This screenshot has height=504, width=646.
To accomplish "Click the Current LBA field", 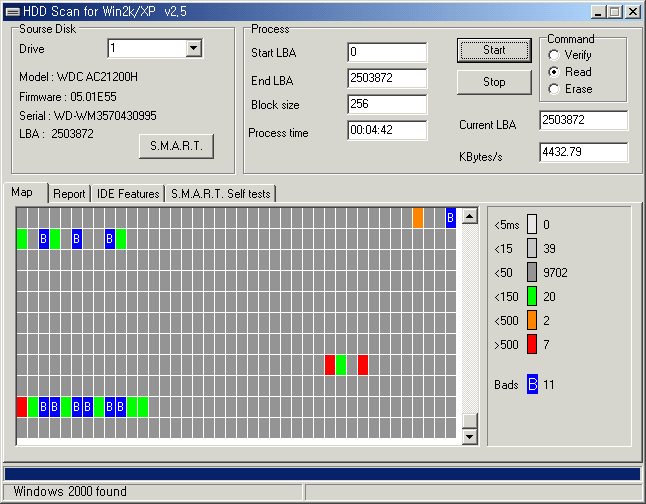I will [x=583, y=120].
